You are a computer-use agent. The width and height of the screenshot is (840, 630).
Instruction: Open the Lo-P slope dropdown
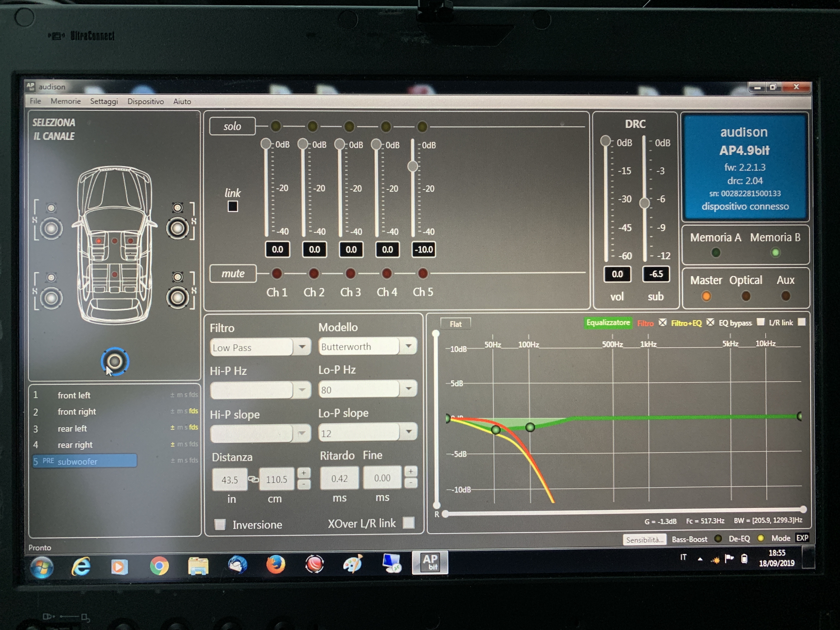pyautogui.click(x=409, y=432)
